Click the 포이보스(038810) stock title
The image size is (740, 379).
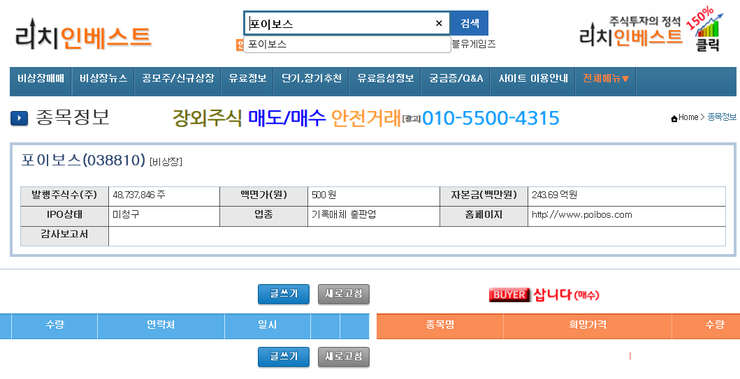pos(83,160)
